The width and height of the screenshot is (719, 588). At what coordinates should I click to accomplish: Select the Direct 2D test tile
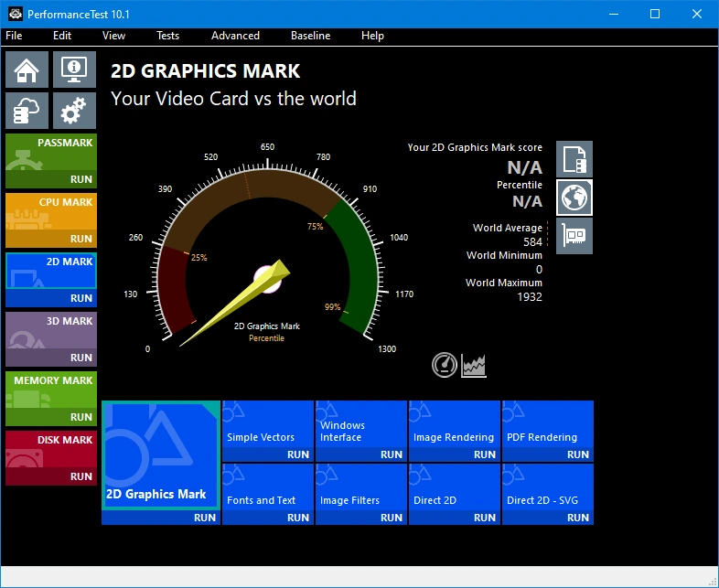(x=454, y=487)
